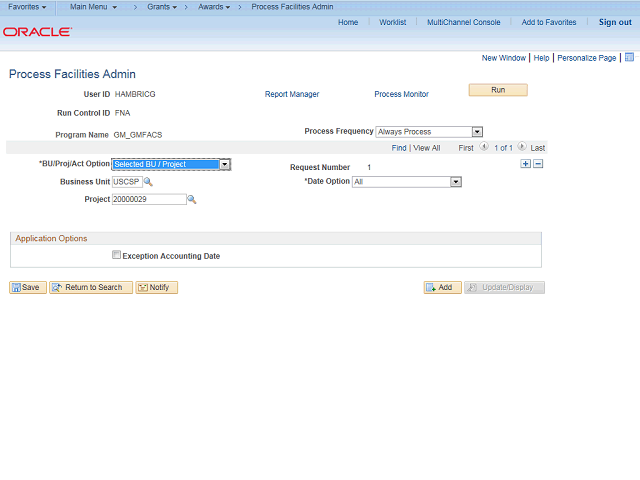Click the Notify button
Screen dimensions: 640x480
point(157,287)
